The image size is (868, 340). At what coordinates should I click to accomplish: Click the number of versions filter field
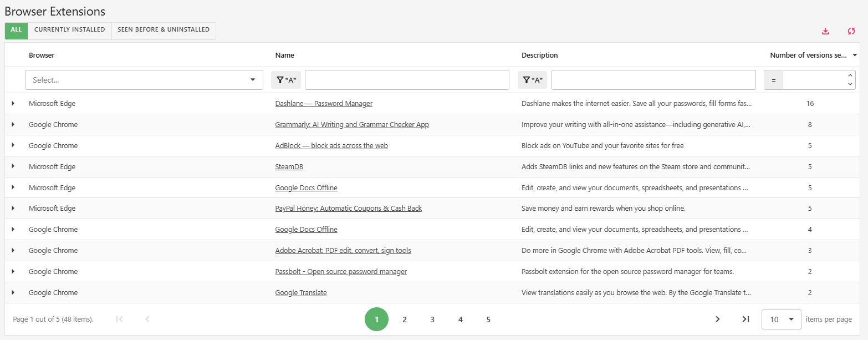tap(814, 80)
